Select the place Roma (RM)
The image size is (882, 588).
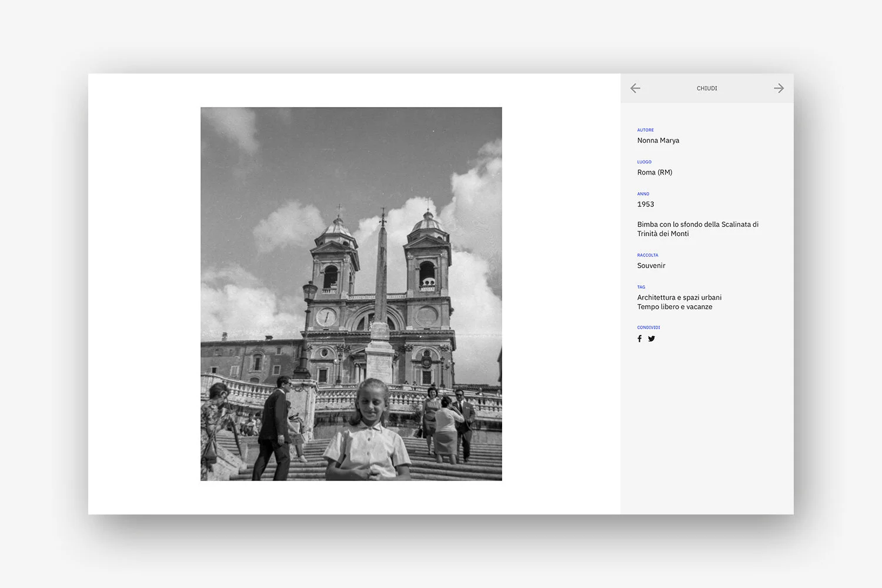pyautogui.click(x=654, y=172)
